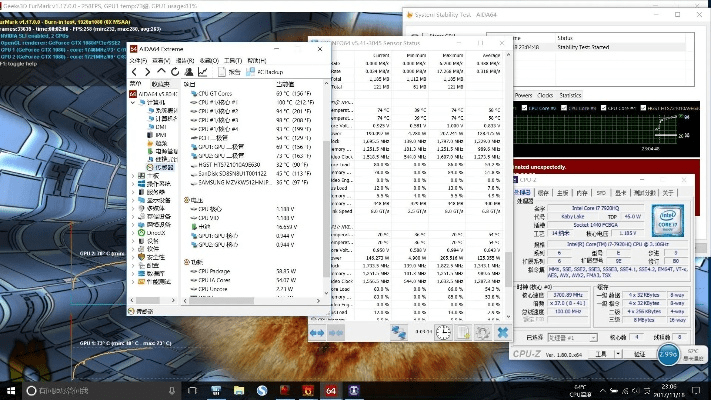The height and width of the screenshot is (400, 711).
Task: Click the blue X icon in HWiNFO toolbar
Action: click(501, 332)
